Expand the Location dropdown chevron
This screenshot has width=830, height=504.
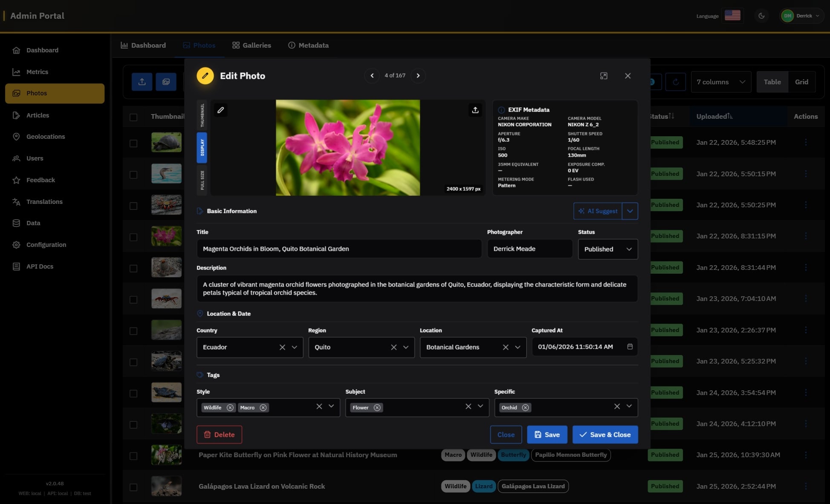click(518, 347)
